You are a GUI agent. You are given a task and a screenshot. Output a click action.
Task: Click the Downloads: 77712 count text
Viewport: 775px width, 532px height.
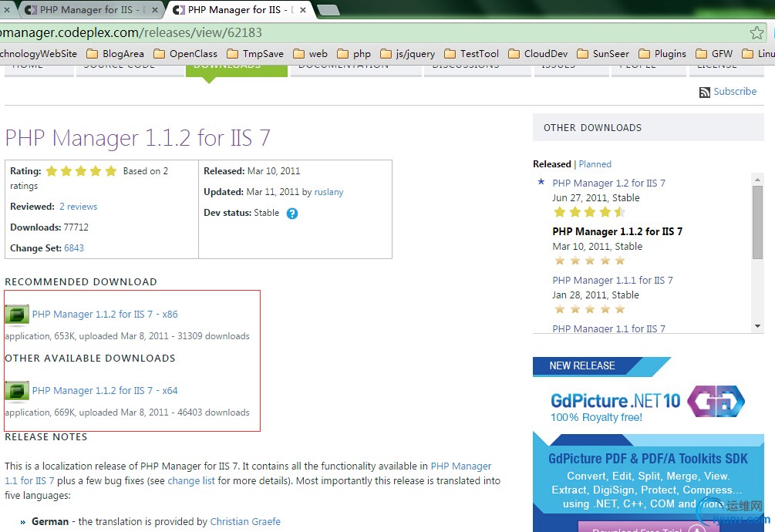[x=49, y=227]
